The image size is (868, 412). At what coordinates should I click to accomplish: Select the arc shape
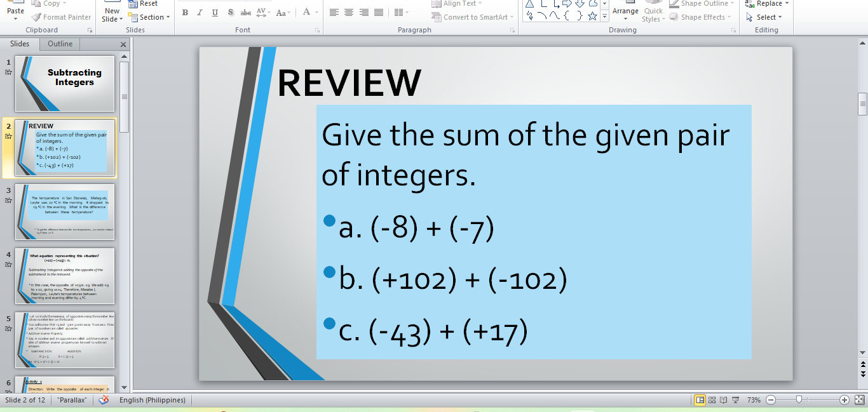(x=541, y=16)
